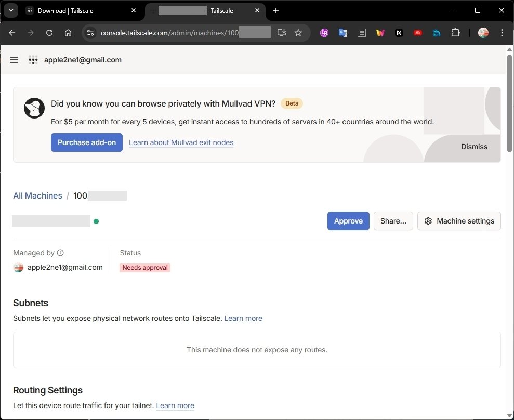The height and width of the screenshot is (420, 514).
Task: Open the yellow W extension icon
Action: click(x=380, y=33)
